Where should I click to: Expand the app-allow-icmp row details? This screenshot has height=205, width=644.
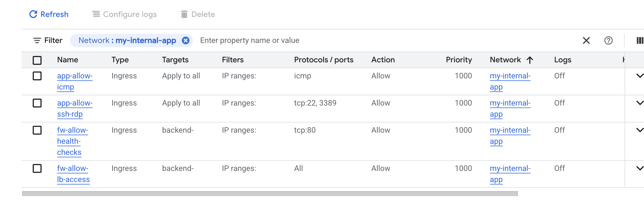[640, 76]
